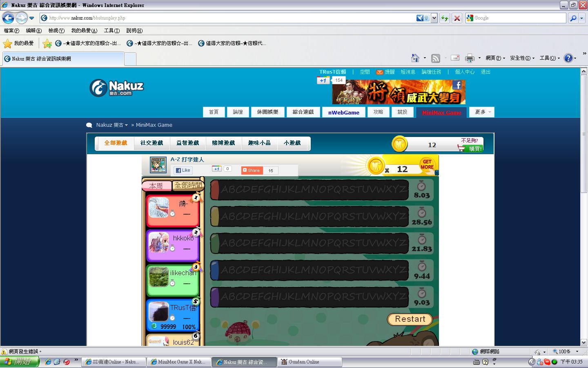Go to the 首頁 nav tab

click(x=214, y=112)
